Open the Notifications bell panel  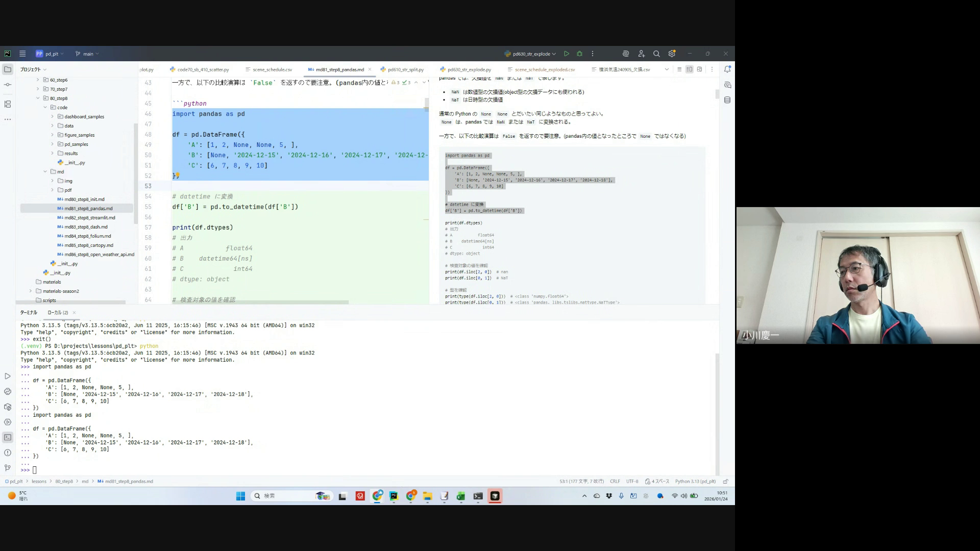[x=727, y=69]
